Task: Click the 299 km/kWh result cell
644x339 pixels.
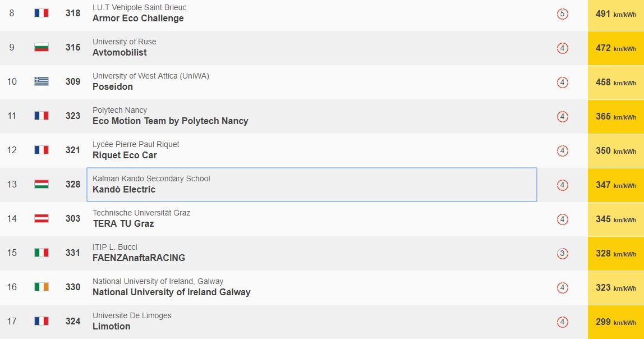Action: click(x=616, y=322)
